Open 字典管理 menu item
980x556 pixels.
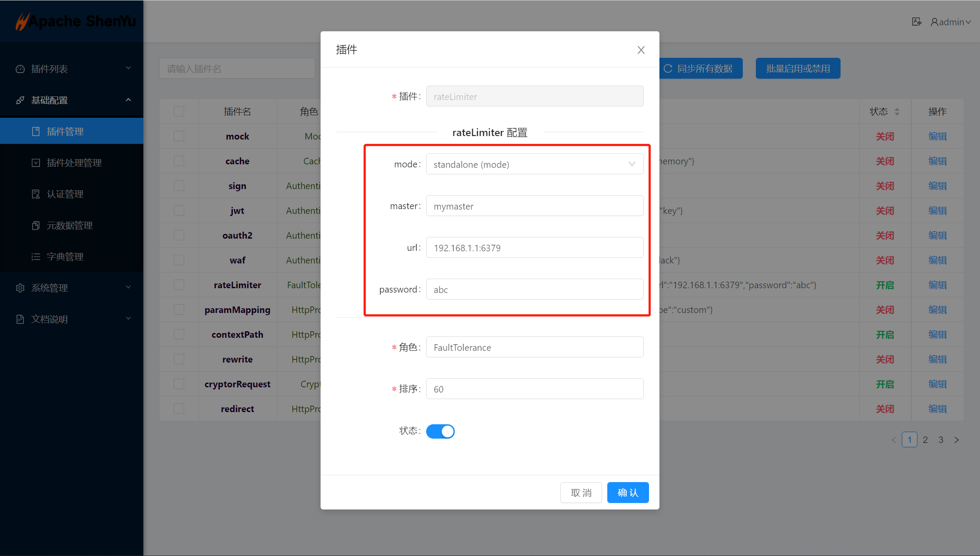65,257
